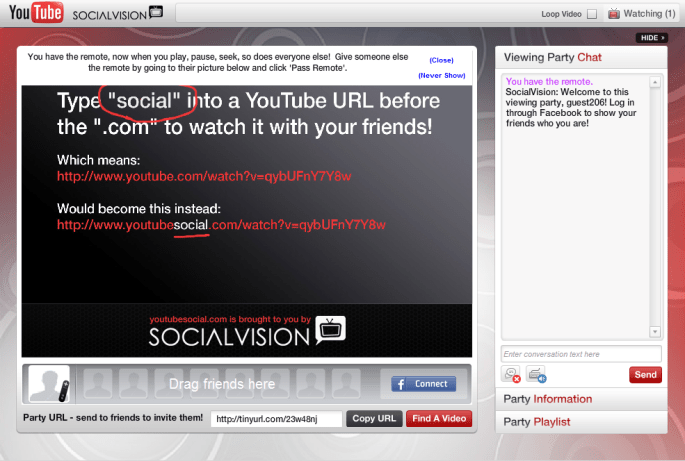Click the SocialVision logo in header

pyautogui.click(x=118, y=13)
